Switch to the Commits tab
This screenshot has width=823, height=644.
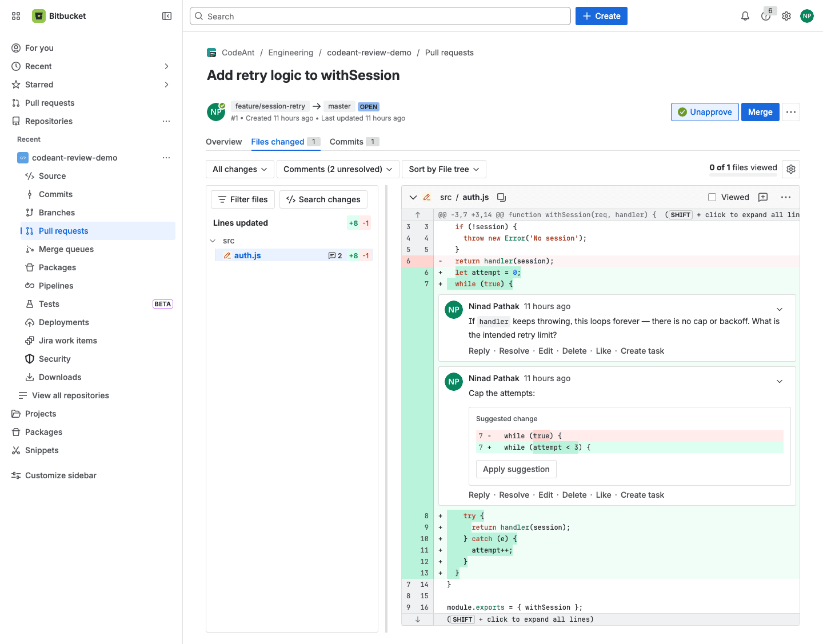tap(354, 142)
